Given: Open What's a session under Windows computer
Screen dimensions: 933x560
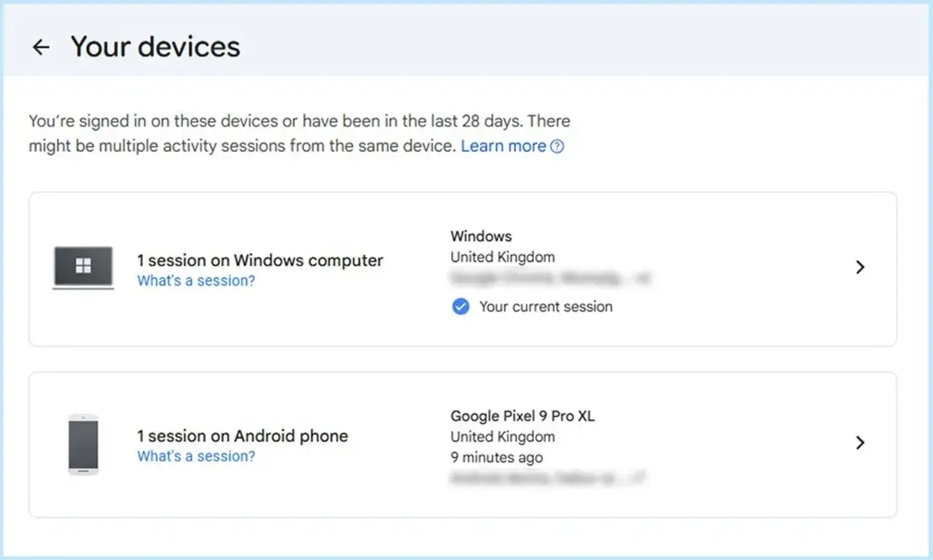Looking at the screenshot, I should click(196, 281).
